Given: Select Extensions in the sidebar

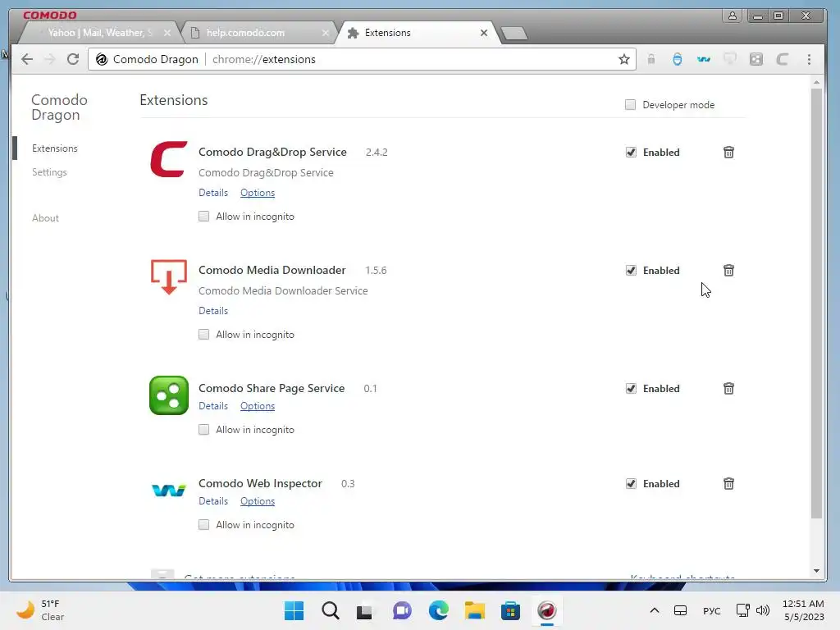Looking at the screenshot, I should (55, 148).
